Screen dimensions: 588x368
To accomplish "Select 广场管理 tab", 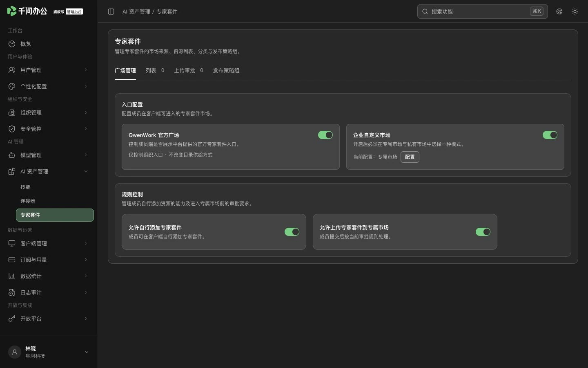I will coord(125,70).
